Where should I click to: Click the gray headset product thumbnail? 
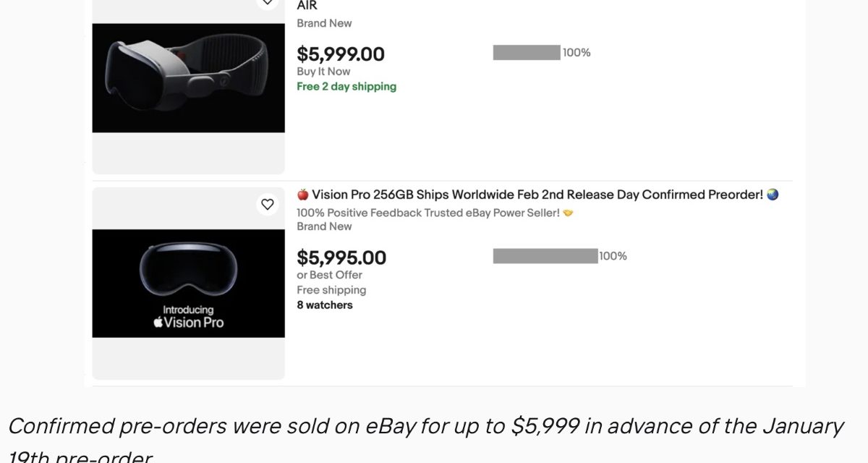click(188, 77)
